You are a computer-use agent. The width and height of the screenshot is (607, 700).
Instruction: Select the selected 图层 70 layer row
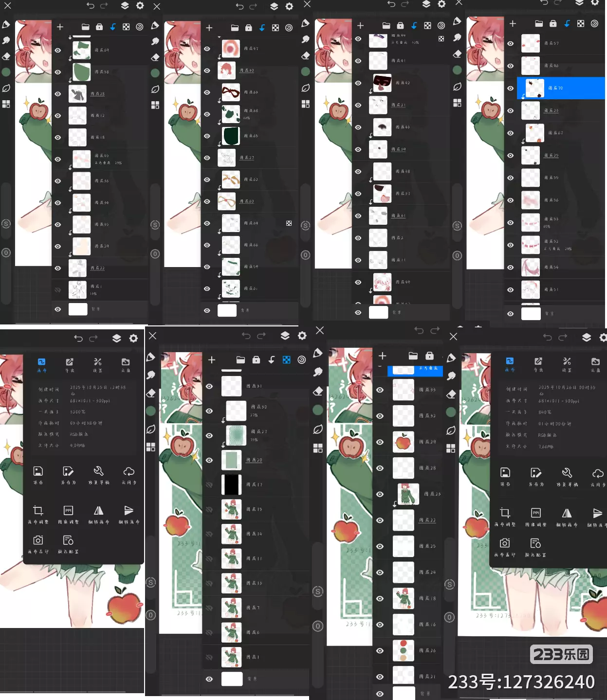[x=561, y=88]
